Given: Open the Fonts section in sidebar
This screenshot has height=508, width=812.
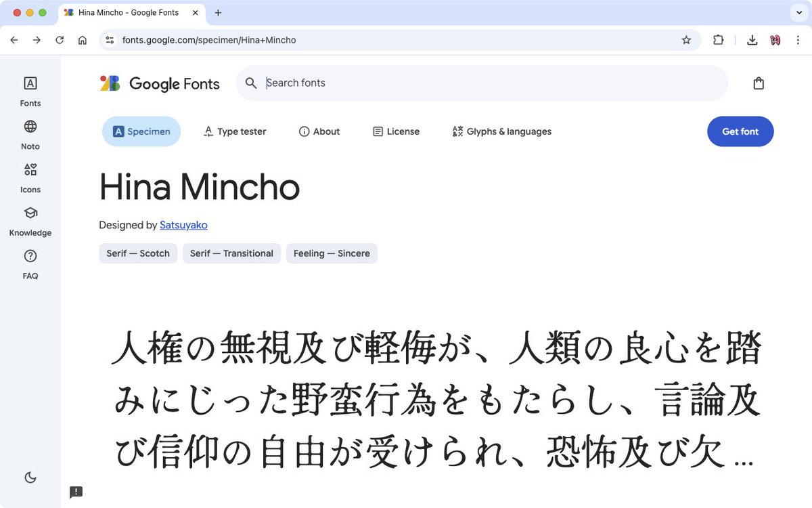Looking at the screenshot, I should pyautogui.click(x=30, y=91).
